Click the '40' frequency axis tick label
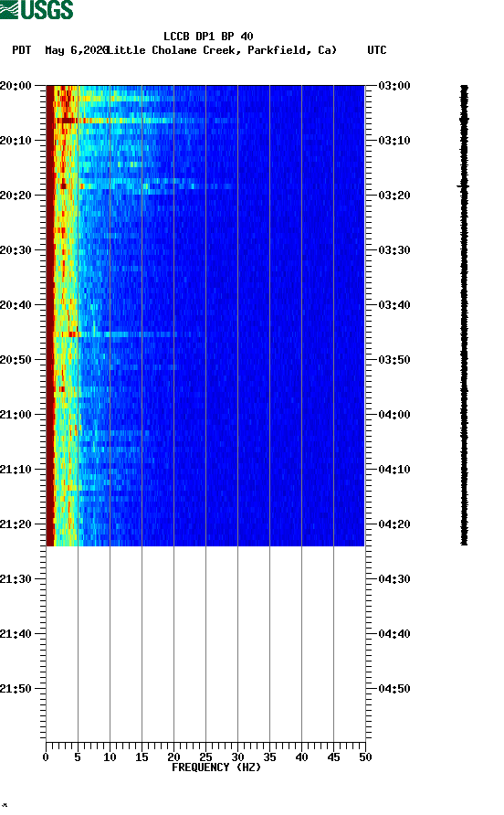This screenshot has width=504, height=815. point(301,757)
